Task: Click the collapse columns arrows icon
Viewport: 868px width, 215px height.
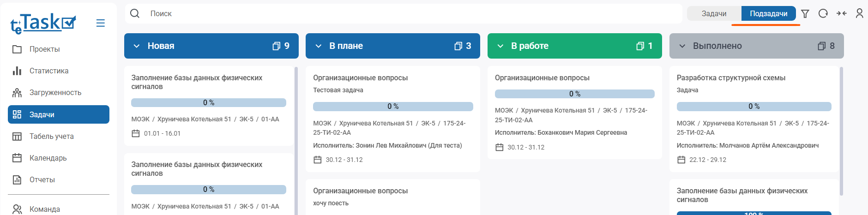Action: click(841, 14)
